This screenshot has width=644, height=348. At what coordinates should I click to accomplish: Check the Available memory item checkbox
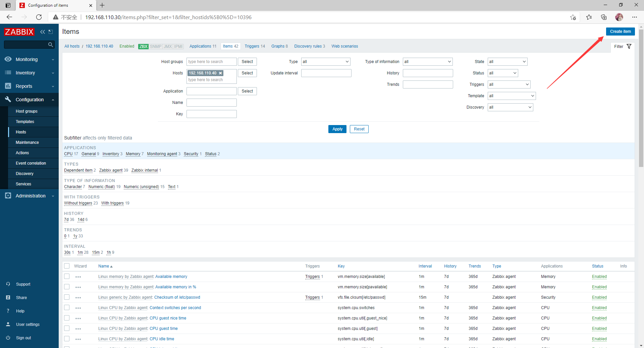click(67, 276)
